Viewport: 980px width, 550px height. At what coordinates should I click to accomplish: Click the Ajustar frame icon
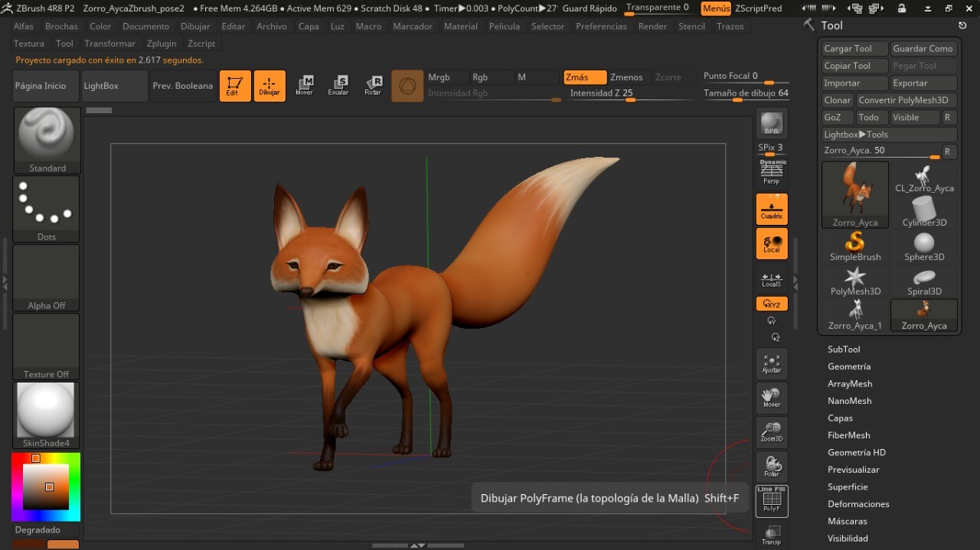[x=771, y=364]
